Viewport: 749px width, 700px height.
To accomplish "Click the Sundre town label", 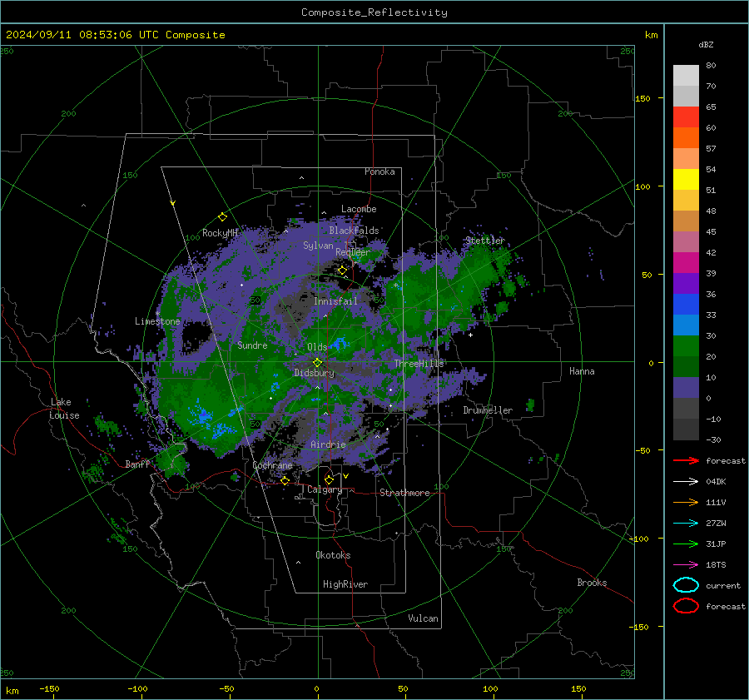I will (x=252, y=345).
